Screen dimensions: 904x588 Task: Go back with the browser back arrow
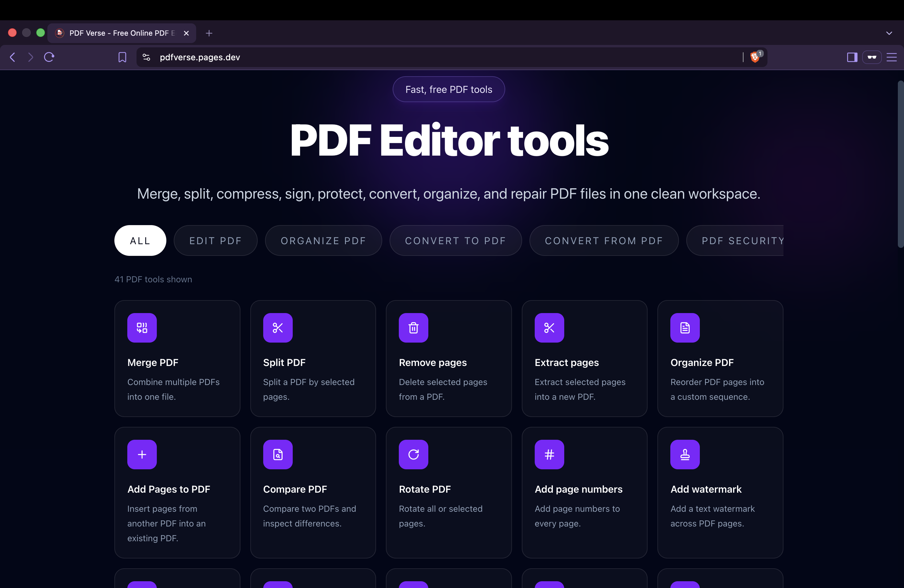pos(13,57)
